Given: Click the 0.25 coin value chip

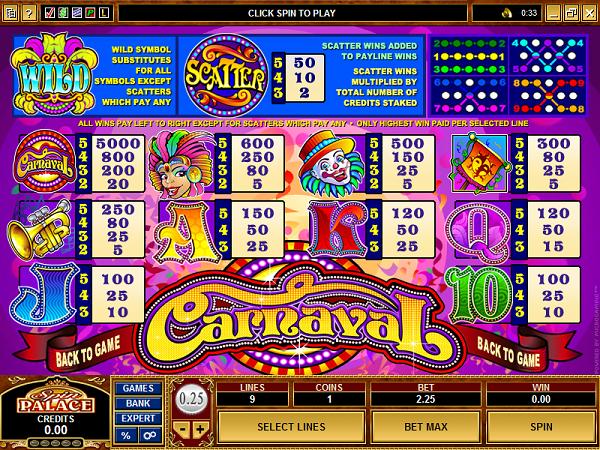Looking at the screenshot, I should [191, 399].
